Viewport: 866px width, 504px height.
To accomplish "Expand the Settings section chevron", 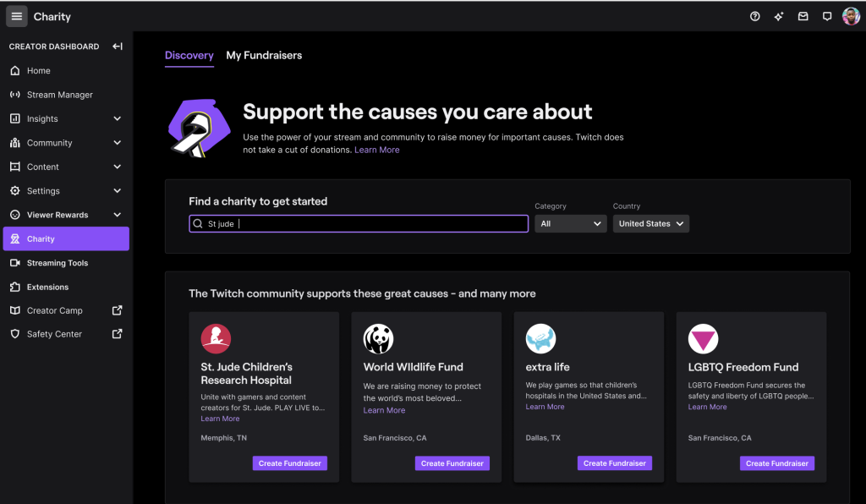I will [117, 190].
